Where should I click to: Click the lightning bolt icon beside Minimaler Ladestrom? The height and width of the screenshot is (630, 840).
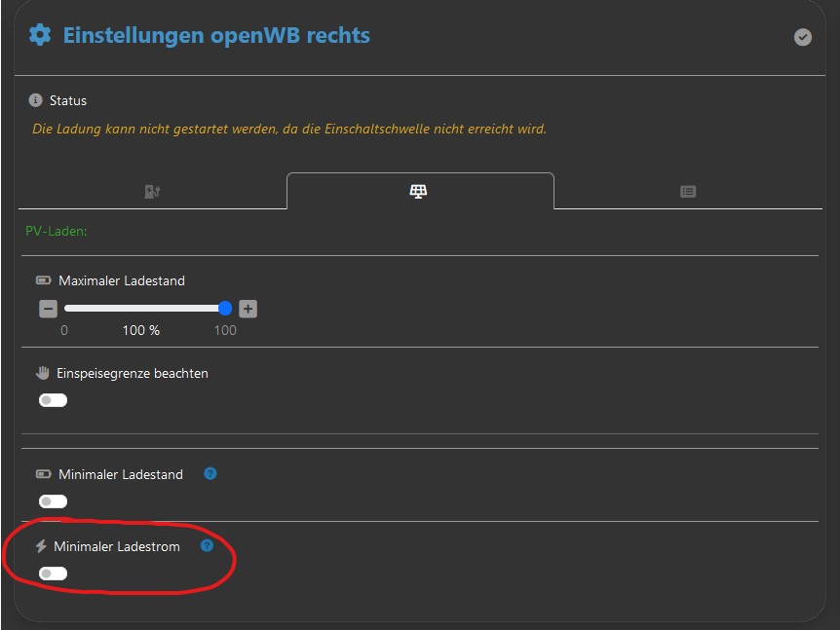[41, 546]
